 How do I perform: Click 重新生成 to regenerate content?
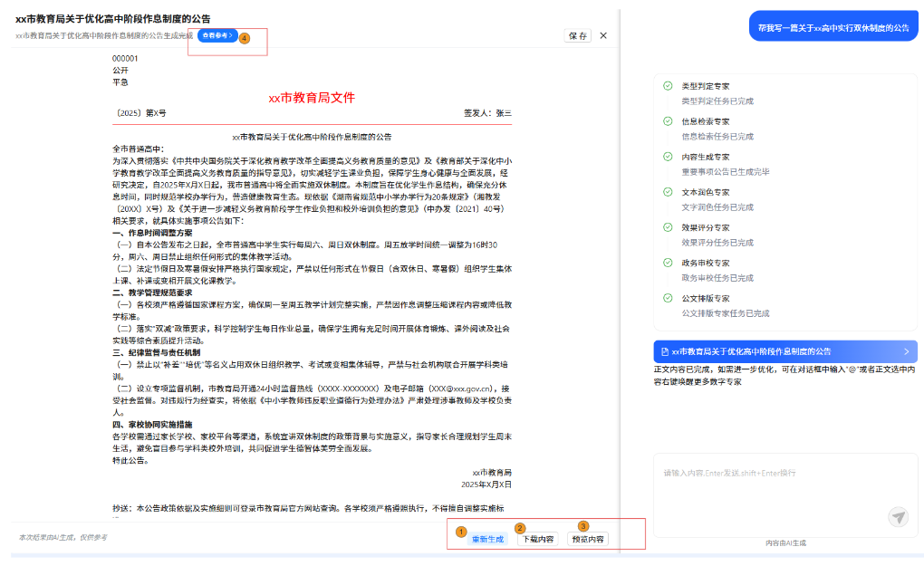487,539
